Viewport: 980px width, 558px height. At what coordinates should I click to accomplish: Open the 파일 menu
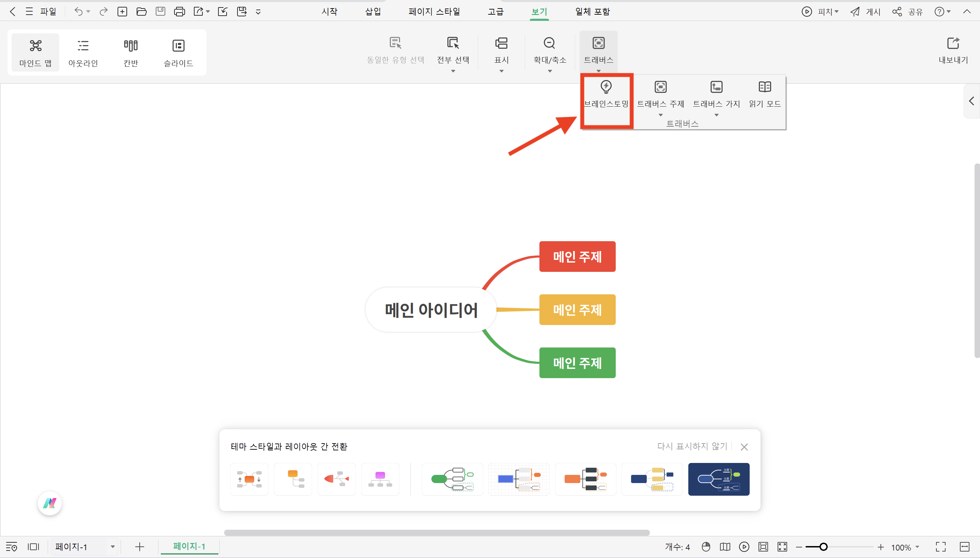point(47,11)
